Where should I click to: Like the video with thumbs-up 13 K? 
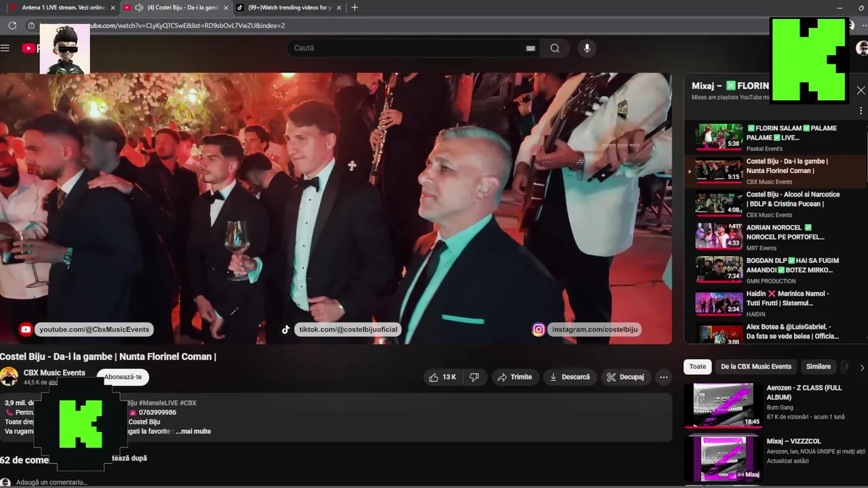441,377
